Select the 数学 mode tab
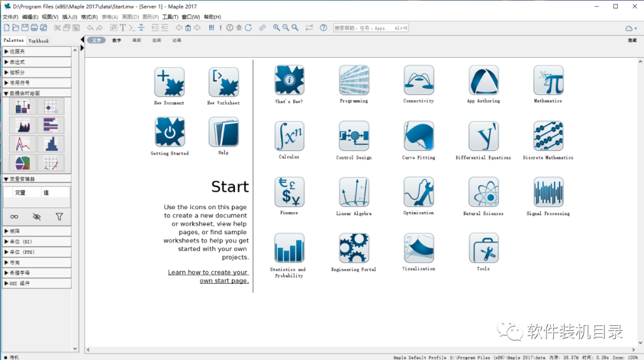 click(117, 40)
